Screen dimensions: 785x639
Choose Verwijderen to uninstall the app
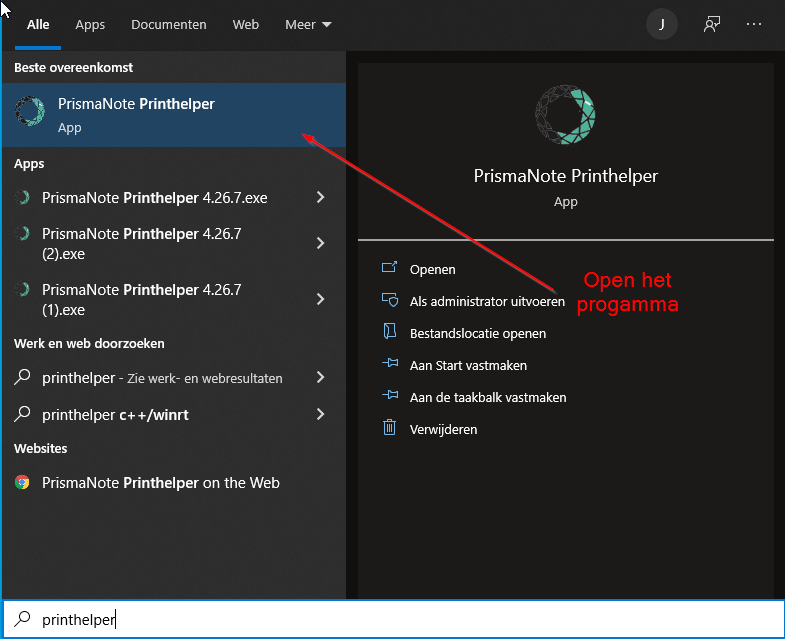coord(444,430)
